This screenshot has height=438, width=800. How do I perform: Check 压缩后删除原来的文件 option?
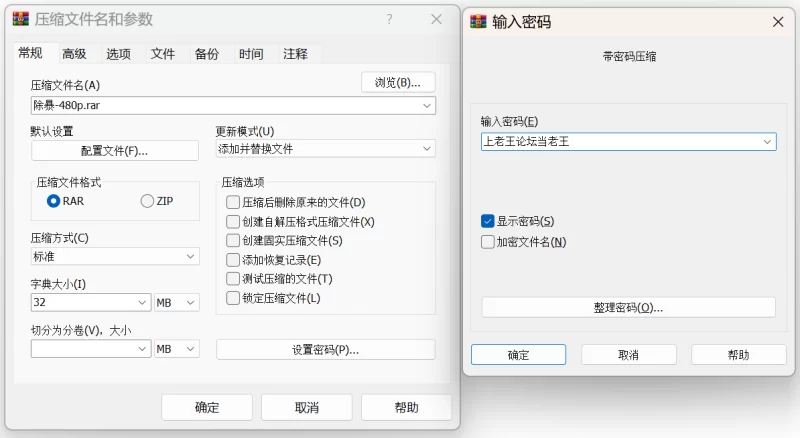(233, 202)
